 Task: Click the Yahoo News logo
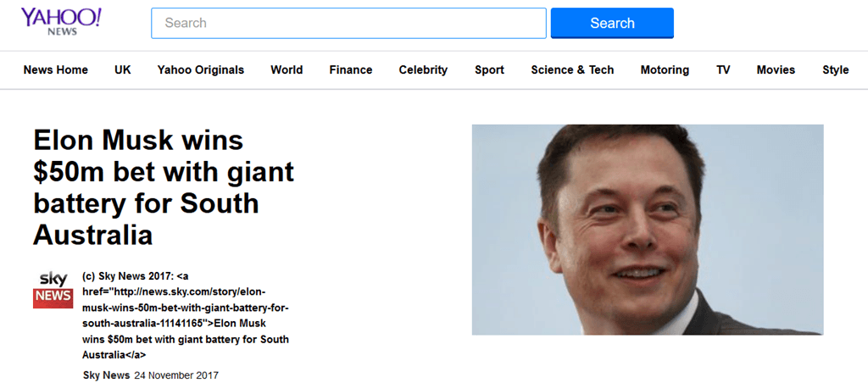(x=61, y=21)
